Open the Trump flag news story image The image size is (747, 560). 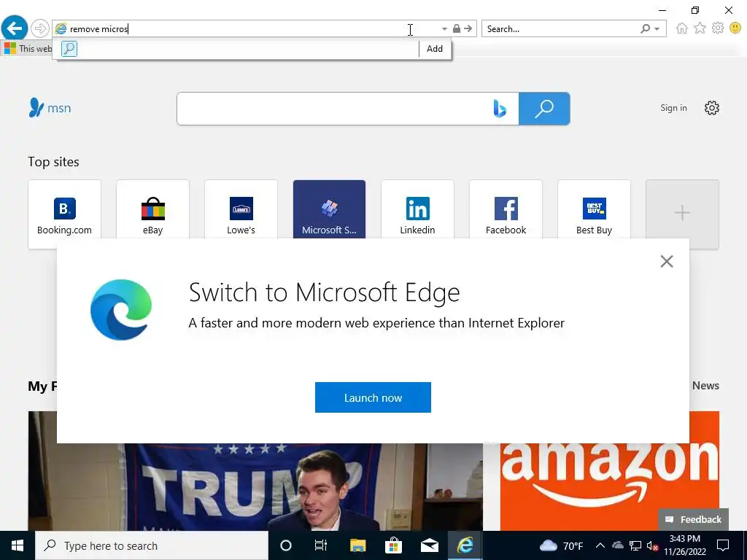[x=255, y=486]
